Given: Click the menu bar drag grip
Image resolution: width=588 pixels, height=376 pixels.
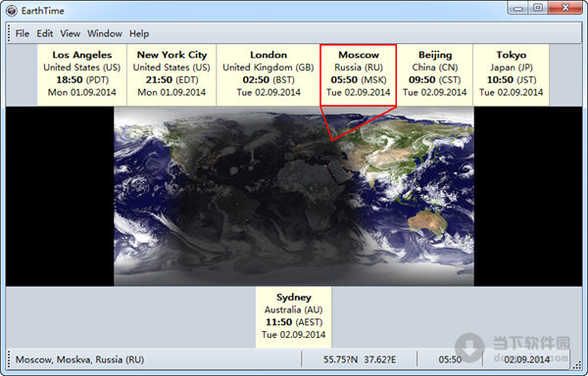Looking at the screenshot, I should (9, 33).
